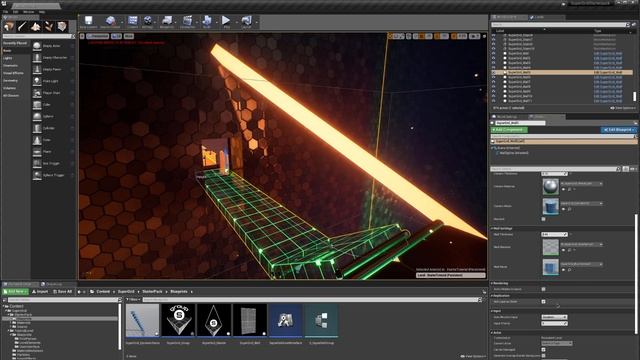Open Source Control from the toolbar
640x360 pixels.
click(111, 20)
